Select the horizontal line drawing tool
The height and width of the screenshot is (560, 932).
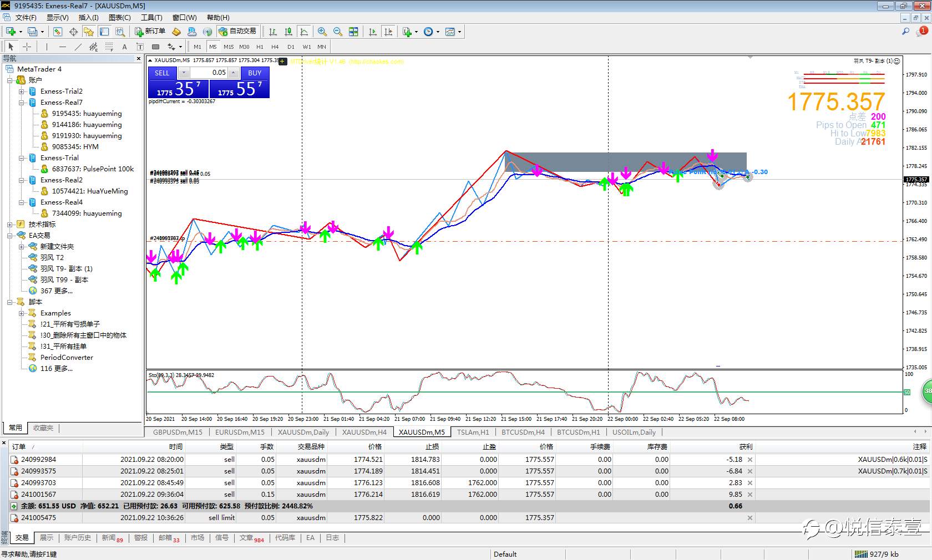pos(62,47)
